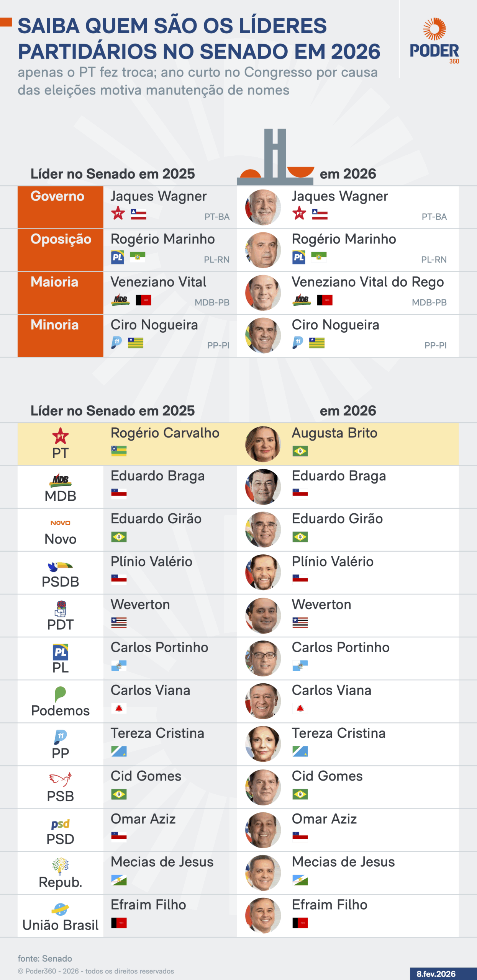Click the flag under Rogério Carvalho's name
The image size is (477, 980).
[x=119, y=451]
